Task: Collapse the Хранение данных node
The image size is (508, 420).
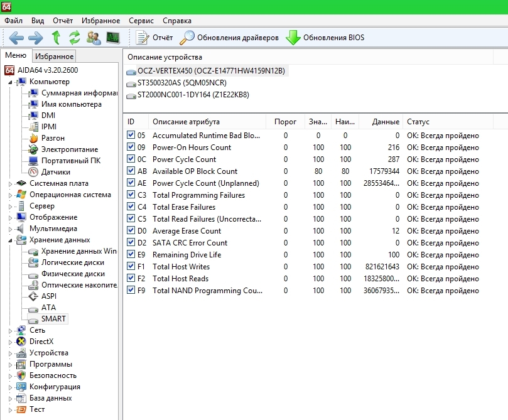Action: [x=10, y=240]
